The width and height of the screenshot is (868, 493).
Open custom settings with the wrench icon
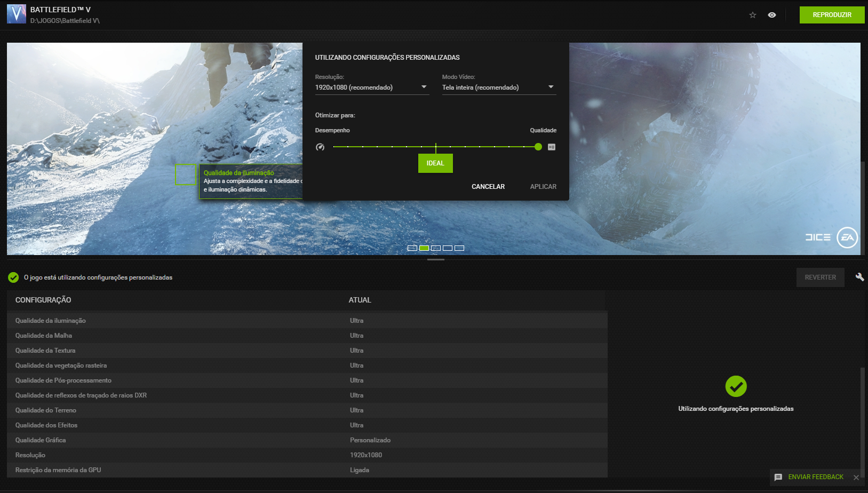(859, 277)
